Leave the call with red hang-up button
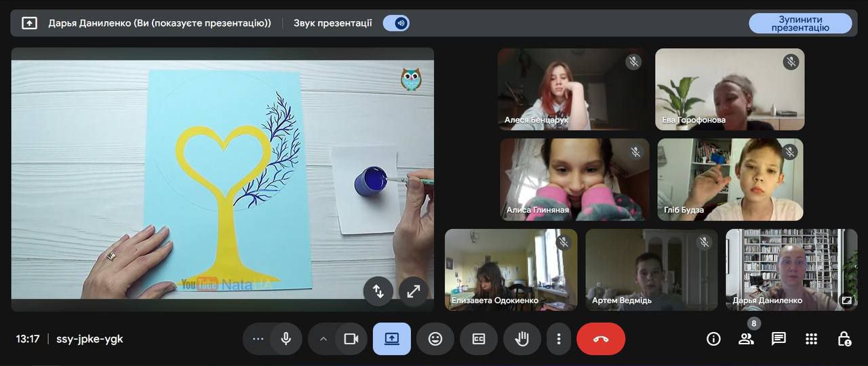868x366 pixels. pyautogui.click(x=601, y=339)
